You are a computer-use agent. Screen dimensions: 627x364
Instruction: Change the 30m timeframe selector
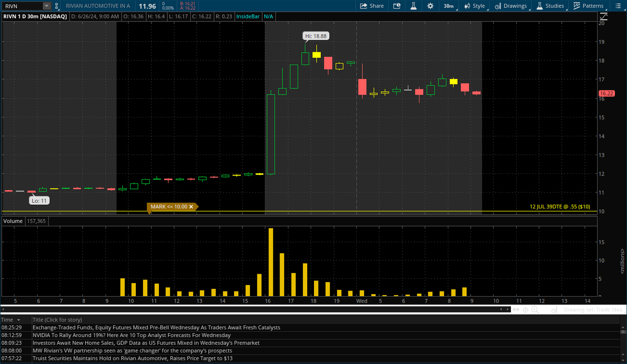pos(449,6)
